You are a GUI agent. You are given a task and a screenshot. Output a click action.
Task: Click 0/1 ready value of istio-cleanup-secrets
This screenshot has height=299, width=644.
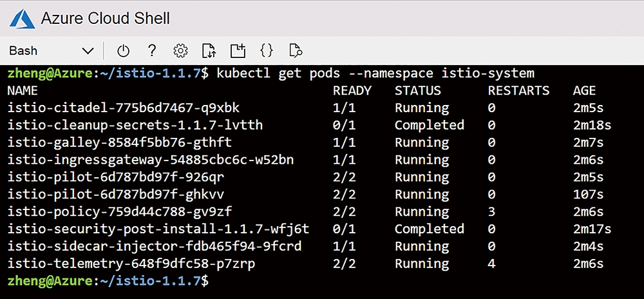(x=344, y=125)
